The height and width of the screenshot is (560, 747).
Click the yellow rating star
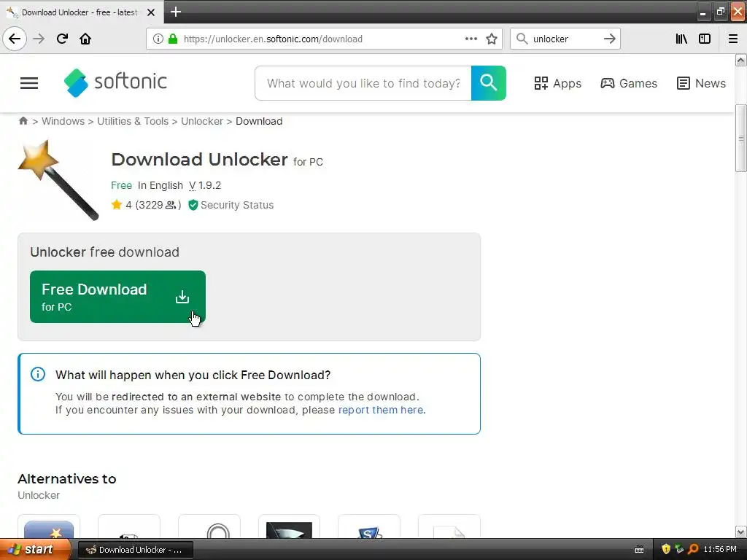116,205
